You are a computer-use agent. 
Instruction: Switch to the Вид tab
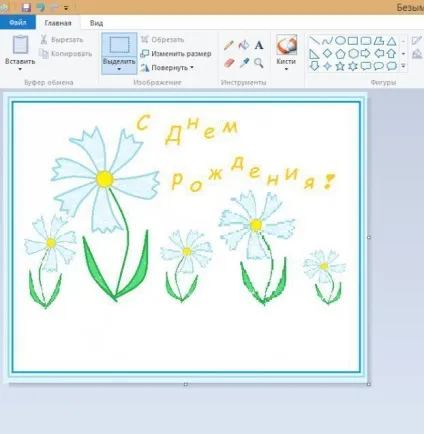(x=96, y=23)
